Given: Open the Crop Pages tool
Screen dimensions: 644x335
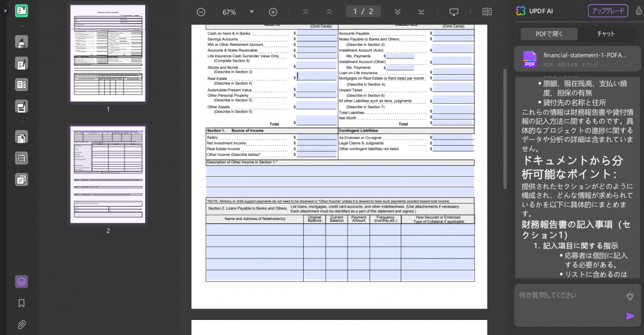Looking at the screenshot, I should click(x=21, y=158).
